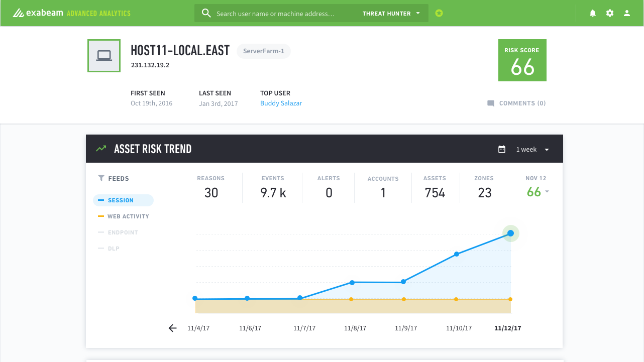Viewport: 644px width, 362px height.
Task: Click the green star favorite icon
Action: point(439,13)
